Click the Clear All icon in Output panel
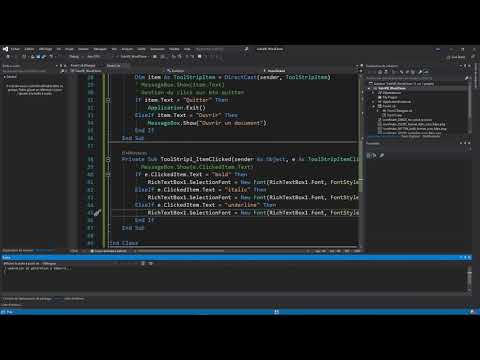 pos(143,263)
